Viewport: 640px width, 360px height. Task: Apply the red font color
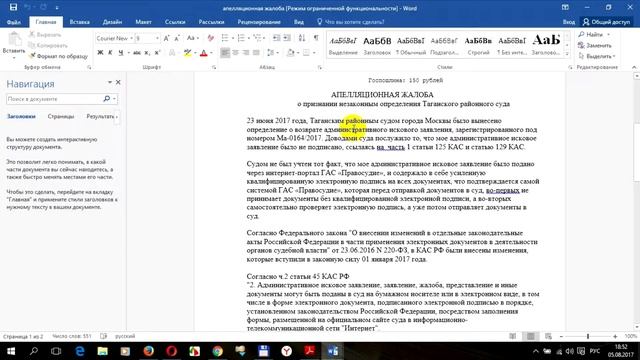[x=204, y=53]
